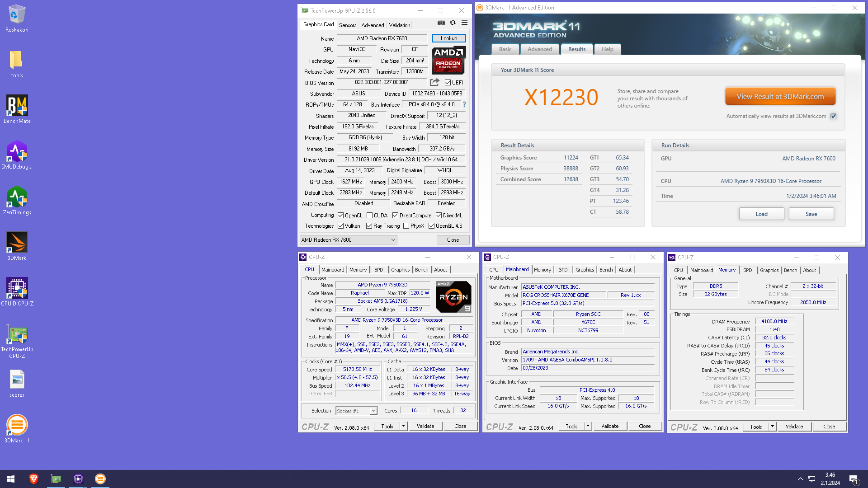
Task: Click Lookup button in GPU-Z
Action: coord(448,38)
